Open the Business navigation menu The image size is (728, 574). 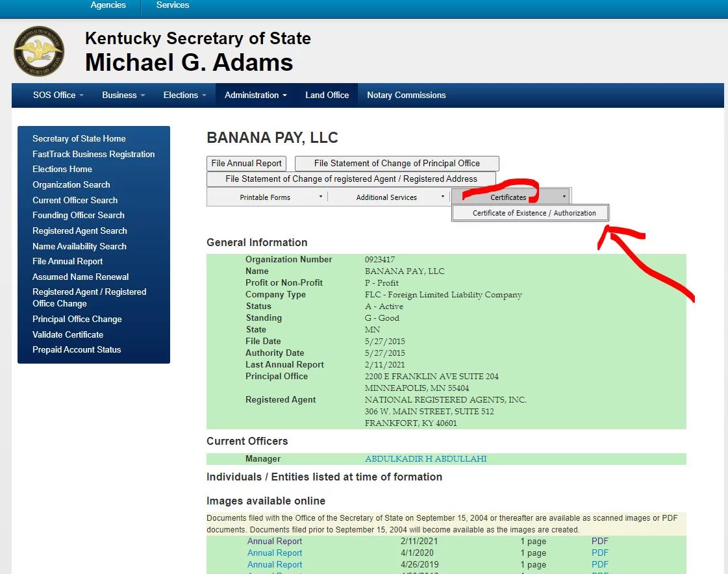123,95
